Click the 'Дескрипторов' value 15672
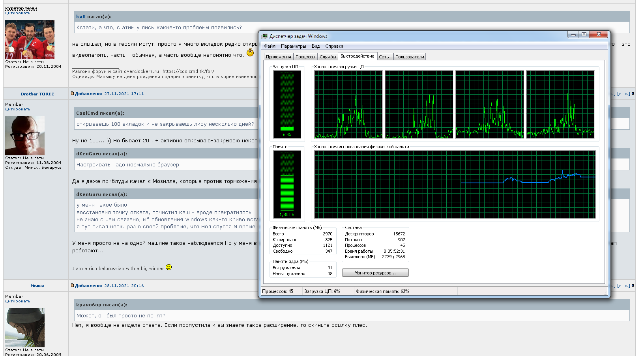The height and width of the screenshot is (356, 644). click(399, 234)
